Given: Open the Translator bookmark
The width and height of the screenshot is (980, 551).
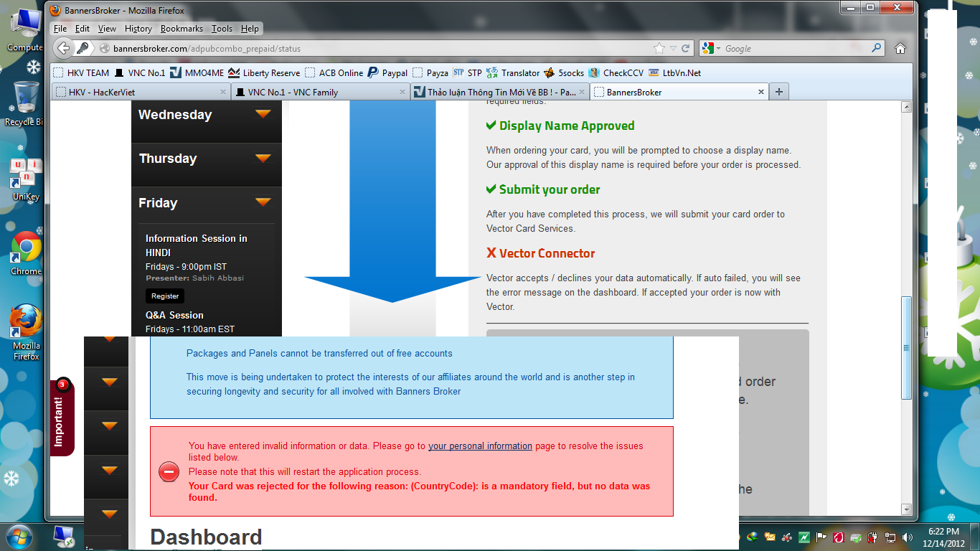Looking at the screenshot, I should pyautogui.click(x=513, y=72).
